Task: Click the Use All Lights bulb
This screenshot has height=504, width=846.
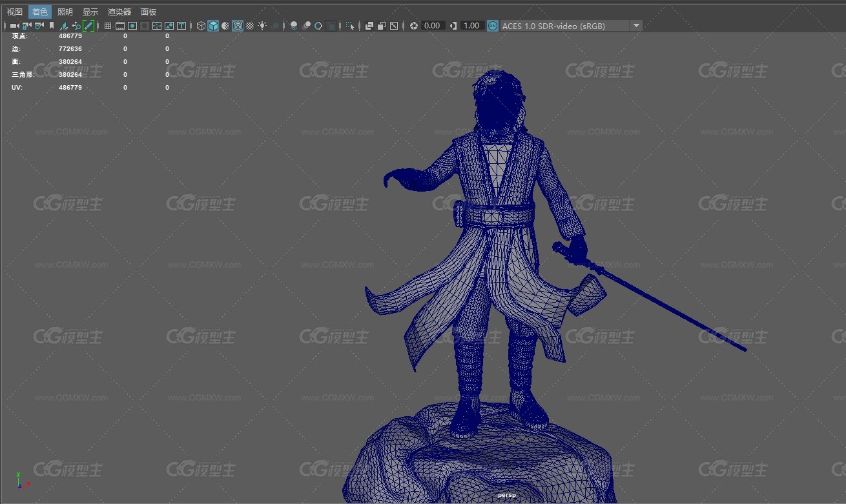Action: [262, 26]
